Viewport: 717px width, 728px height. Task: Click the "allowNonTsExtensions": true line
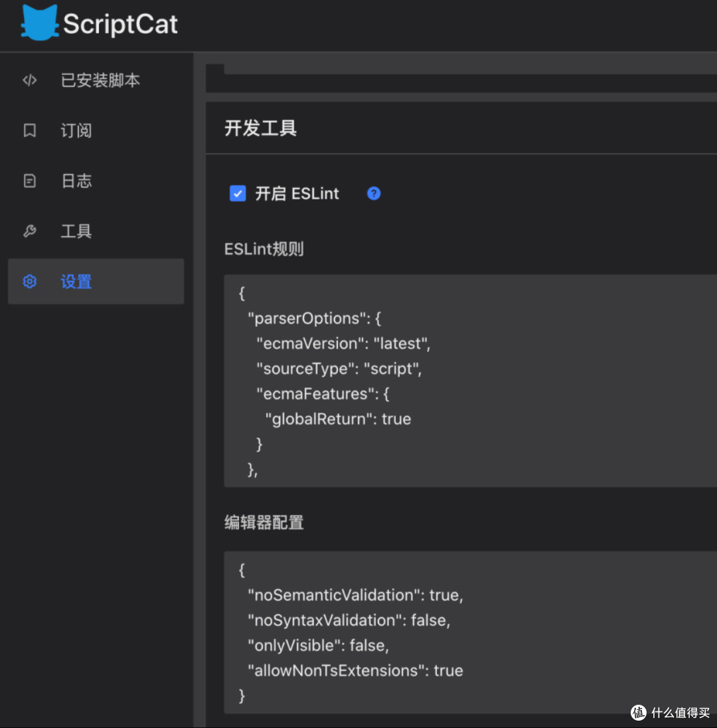point(355,670)
